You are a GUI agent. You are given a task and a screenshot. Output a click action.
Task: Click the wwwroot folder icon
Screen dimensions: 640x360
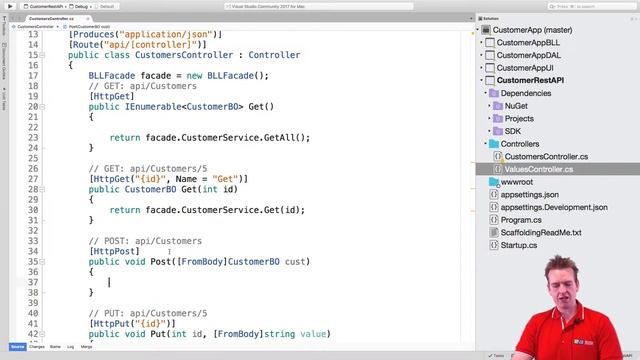coord(494,182)
